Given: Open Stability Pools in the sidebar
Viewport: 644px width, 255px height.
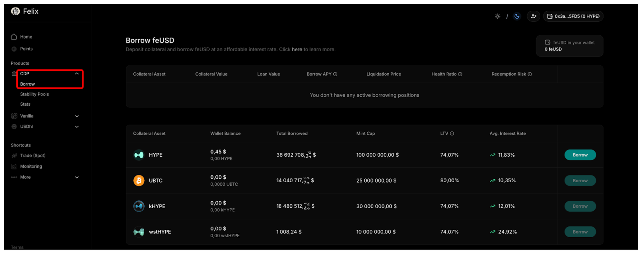Looking at the screenshot, I should [34, 94].
